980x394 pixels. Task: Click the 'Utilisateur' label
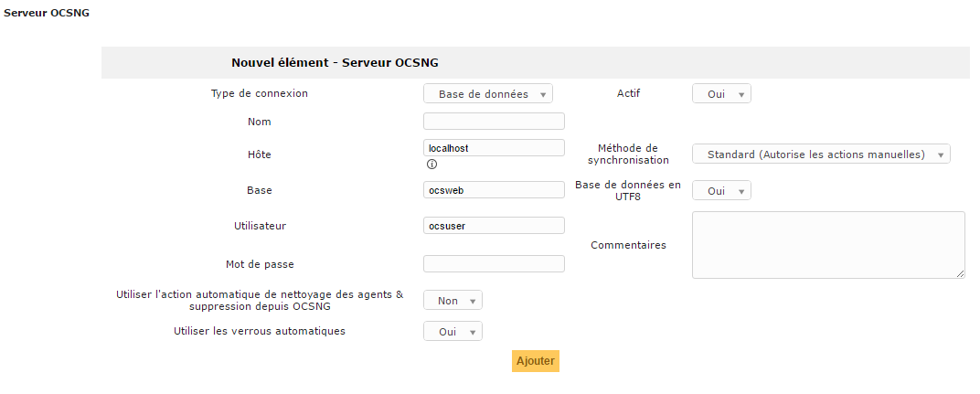point(260,226)
